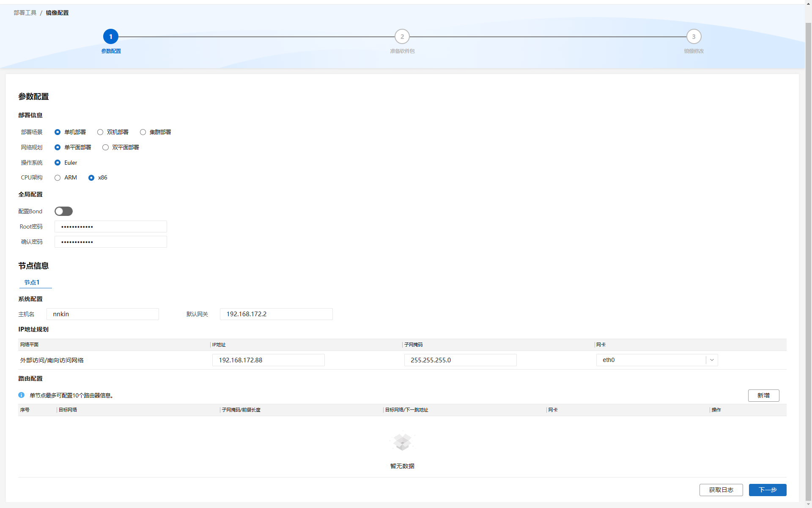Select ARM CPU architecture
Image resolution: width=812 pixels, height=508 pixels.
point(58,178)
